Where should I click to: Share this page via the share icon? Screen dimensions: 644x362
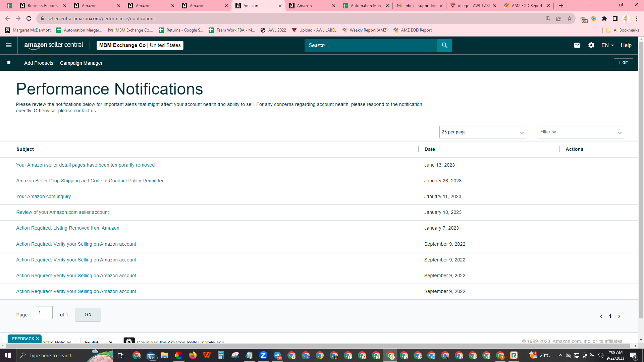point(559,18)
